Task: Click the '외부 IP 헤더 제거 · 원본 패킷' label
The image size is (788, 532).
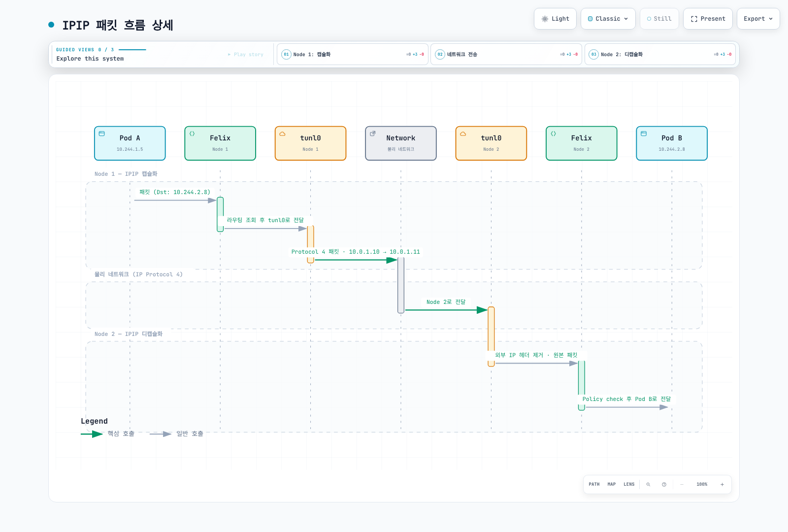Action: [536, 355]
